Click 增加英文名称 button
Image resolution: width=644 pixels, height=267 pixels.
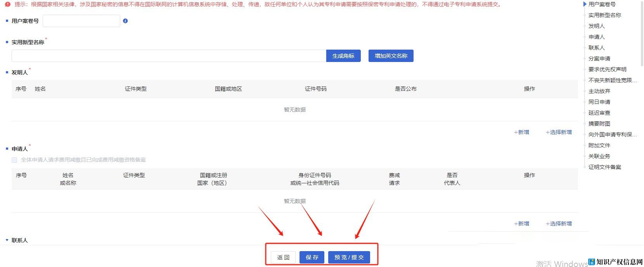pos(391,56)
